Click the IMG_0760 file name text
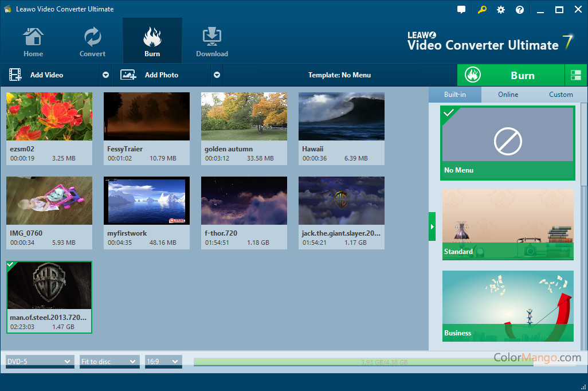 26,233
